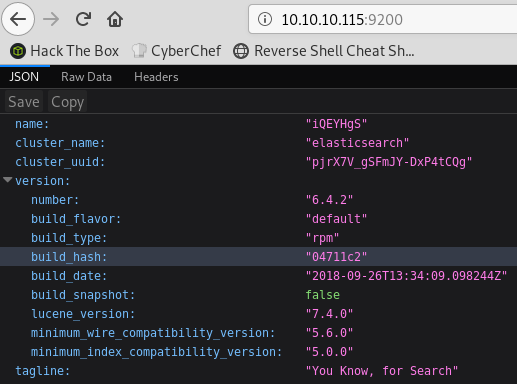Switch to the Headers tab

coord(156,77)
